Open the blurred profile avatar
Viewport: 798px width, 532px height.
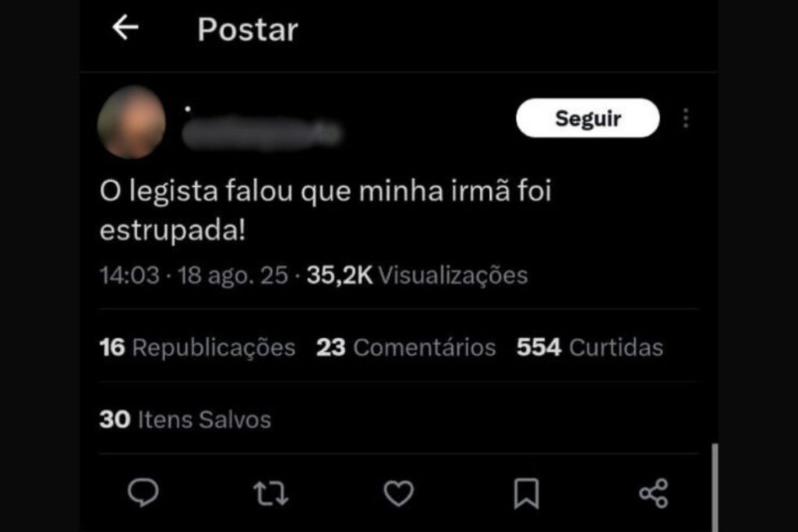(x=132, y=122)
